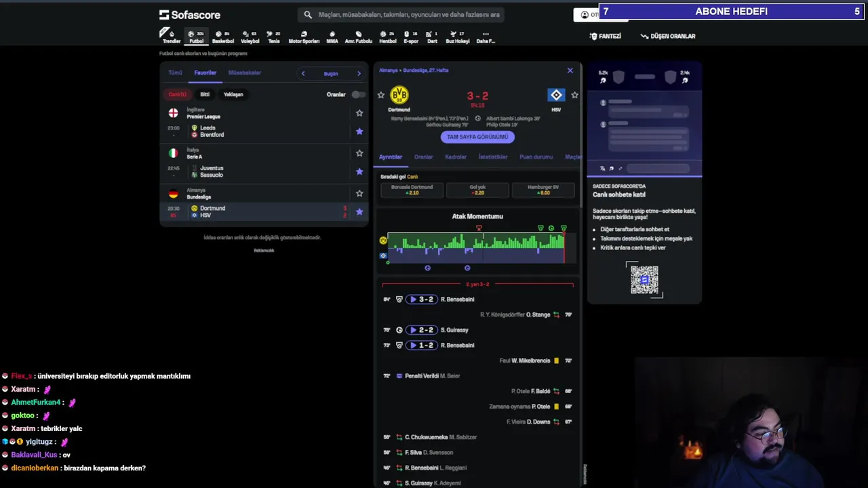Expand the Daha Fazla sports menu

pos(486,37)
